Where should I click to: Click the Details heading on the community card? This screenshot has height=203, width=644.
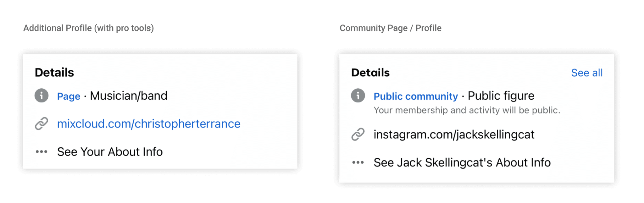[x=370, y=73]
